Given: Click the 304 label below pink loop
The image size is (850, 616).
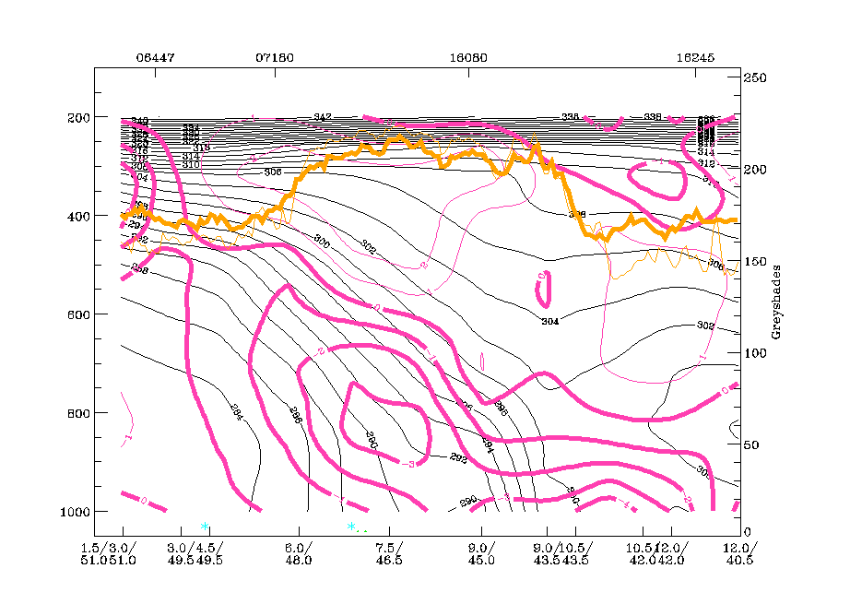Looking at the screenshot, I should tap(550, 322).
